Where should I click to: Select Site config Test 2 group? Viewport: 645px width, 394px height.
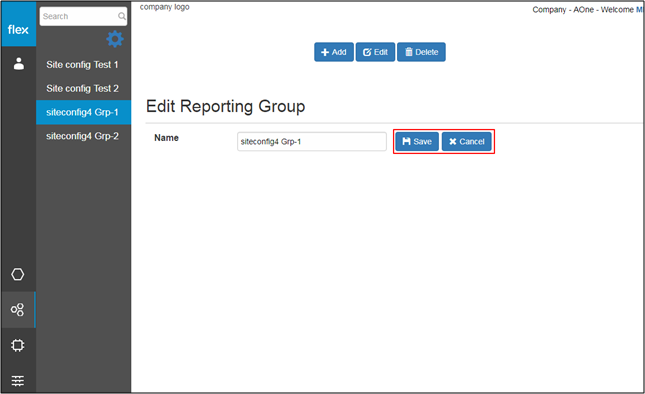(84, 88)
